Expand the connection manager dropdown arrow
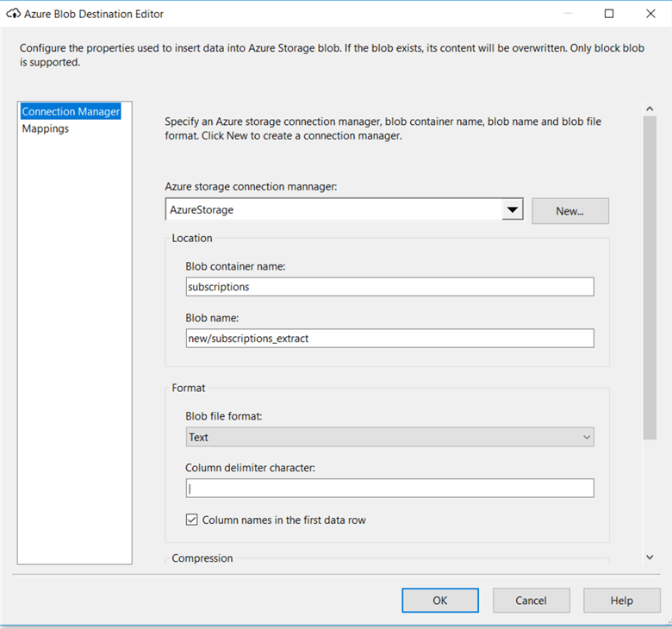Image resolution: width=672 pixels, height=629 pixels. coord(513,209)
